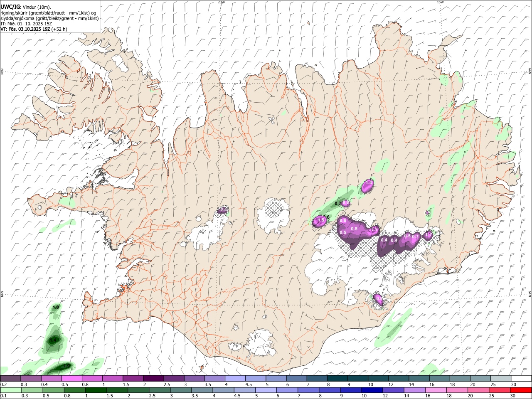Click the 'VT: Fös. 03.10.2025 19Z (+52 h)' line

click(x=34, y=29)
